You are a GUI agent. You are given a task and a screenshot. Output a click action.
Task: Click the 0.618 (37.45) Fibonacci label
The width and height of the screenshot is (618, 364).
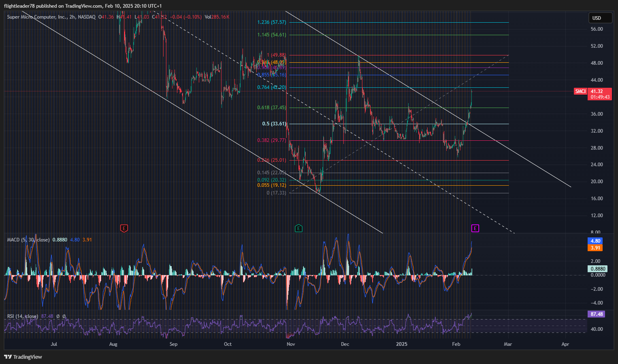272,108
